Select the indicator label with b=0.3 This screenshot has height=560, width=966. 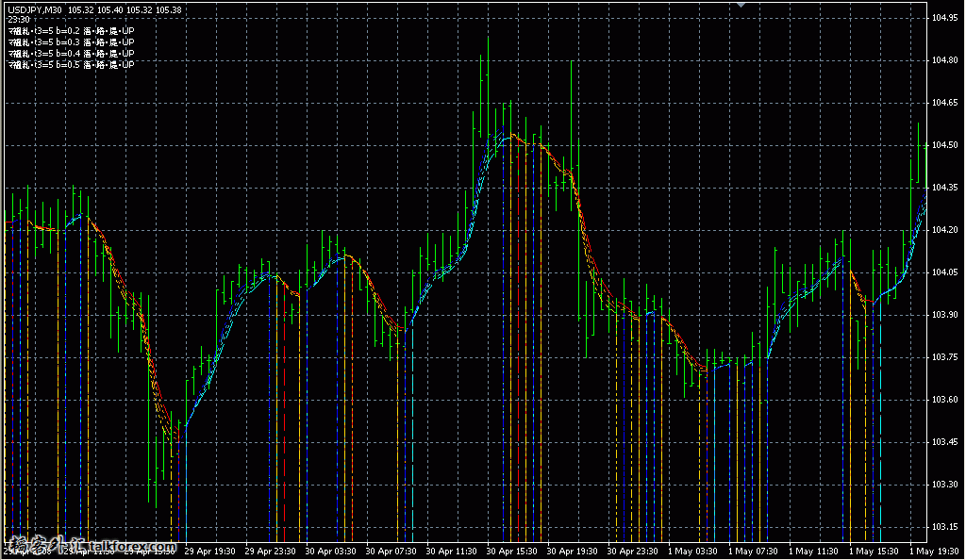(71, 41)
